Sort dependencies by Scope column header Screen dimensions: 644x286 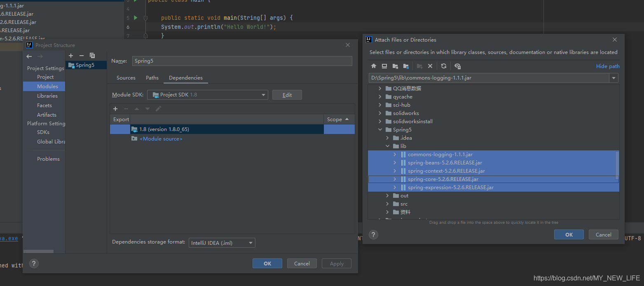(339, 119)
